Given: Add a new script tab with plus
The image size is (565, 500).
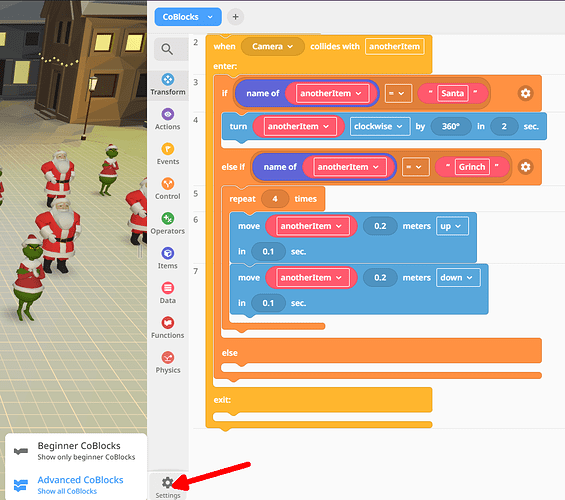Looking at the screenshot, I should tap(235, 17).
